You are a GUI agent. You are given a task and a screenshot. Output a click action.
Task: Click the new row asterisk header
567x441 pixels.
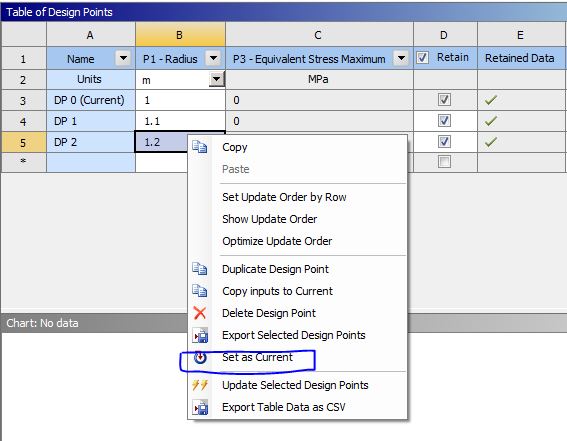(24, 162)
